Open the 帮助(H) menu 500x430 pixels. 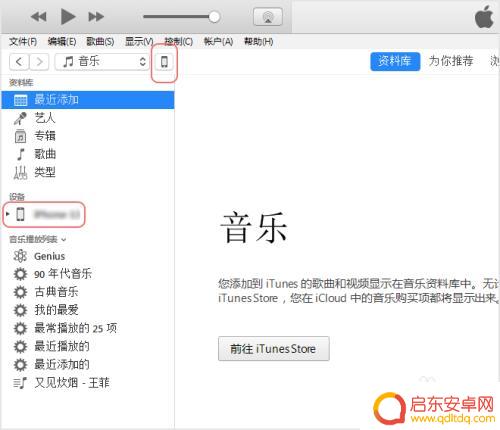coord(259,42)
